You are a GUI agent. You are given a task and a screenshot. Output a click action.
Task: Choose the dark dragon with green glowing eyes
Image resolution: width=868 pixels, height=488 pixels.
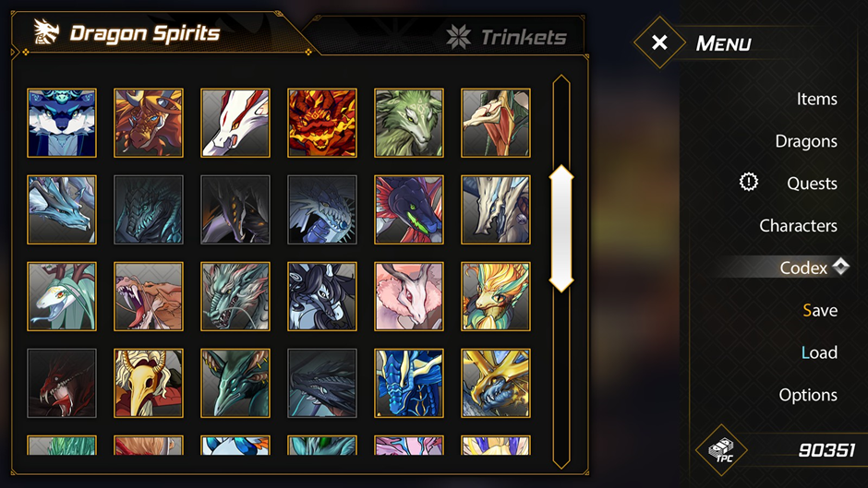tap(408, 209)
